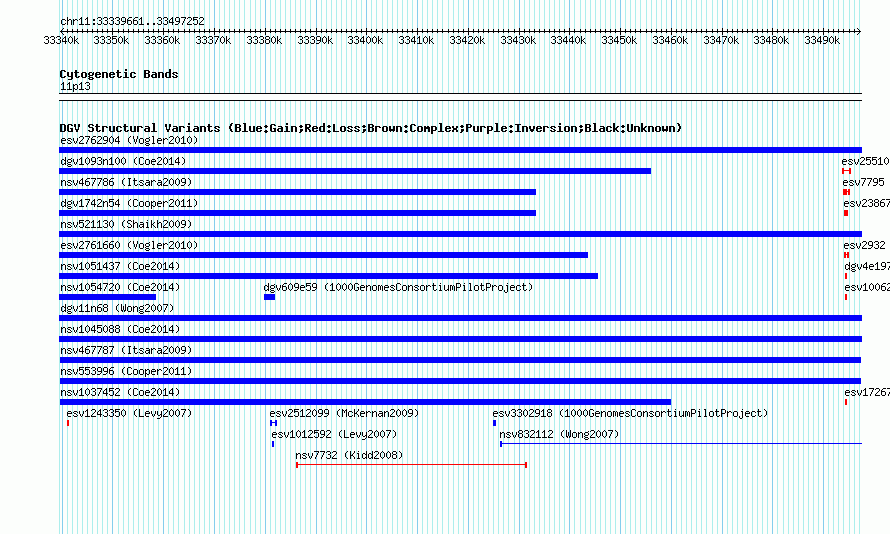Click the DGV Structural Variants track title
This screenshot has width=890, height=534.
[371, 128]
